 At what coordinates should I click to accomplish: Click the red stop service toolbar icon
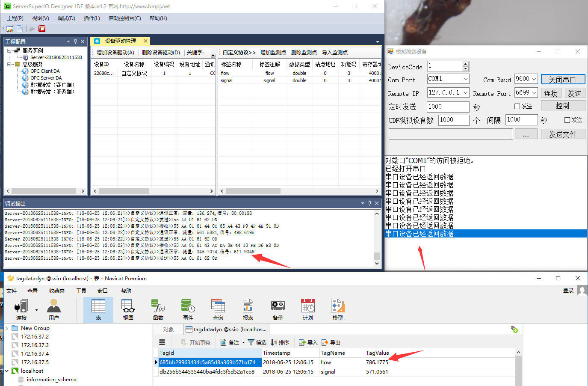tap(42, 29)
